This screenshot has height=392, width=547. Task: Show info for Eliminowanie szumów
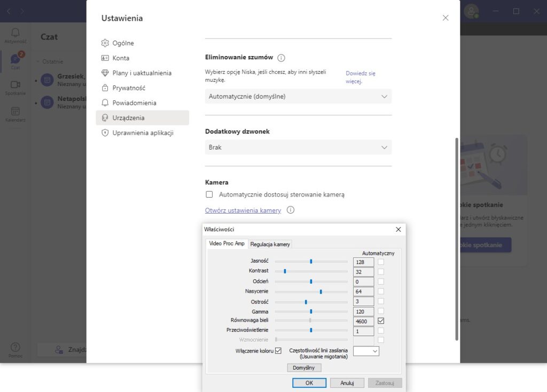(281, 58)
